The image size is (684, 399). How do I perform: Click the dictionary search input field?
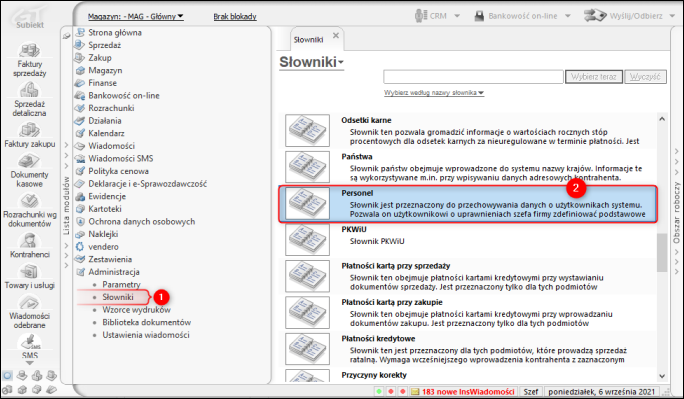tap(473, 77)
